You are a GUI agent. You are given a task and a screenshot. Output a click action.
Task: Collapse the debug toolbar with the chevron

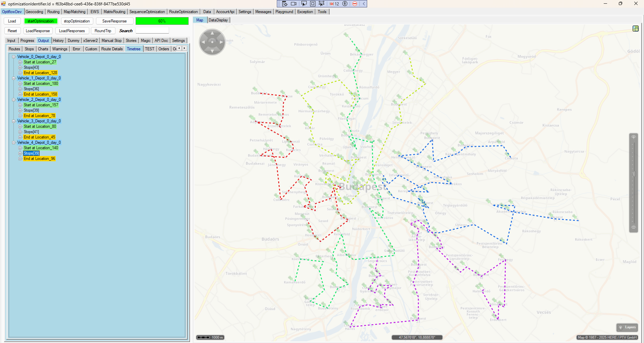click(x=363, y=4)
